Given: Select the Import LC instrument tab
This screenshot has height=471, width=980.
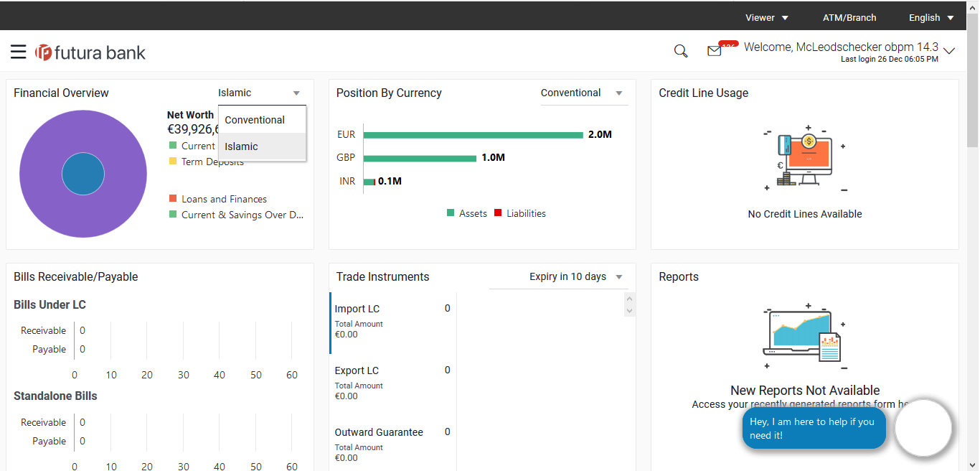Looking at the screenshot, I should pyautogui.click(x=392, y=323).
